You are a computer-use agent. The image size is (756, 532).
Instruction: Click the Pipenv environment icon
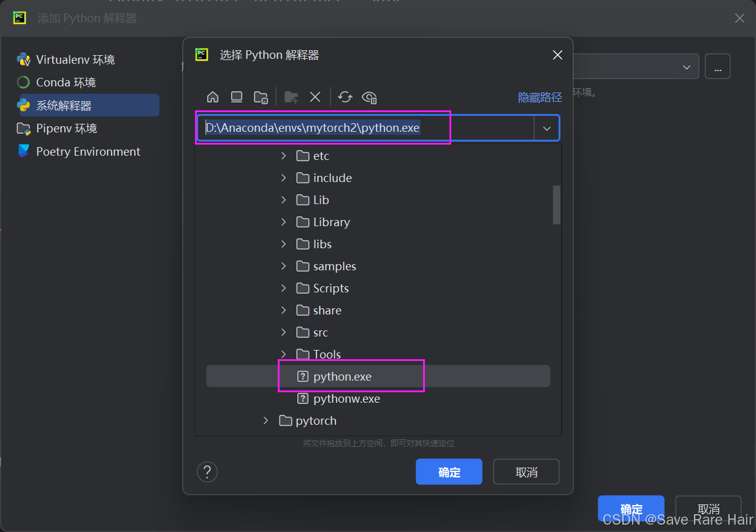pos(24,129)
